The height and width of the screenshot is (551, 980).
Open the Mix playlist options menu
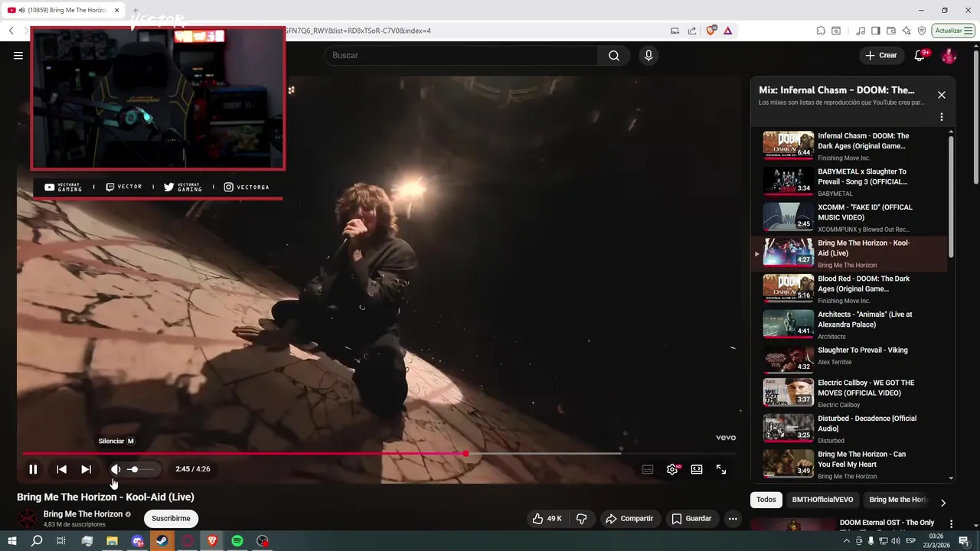[942, 117]
